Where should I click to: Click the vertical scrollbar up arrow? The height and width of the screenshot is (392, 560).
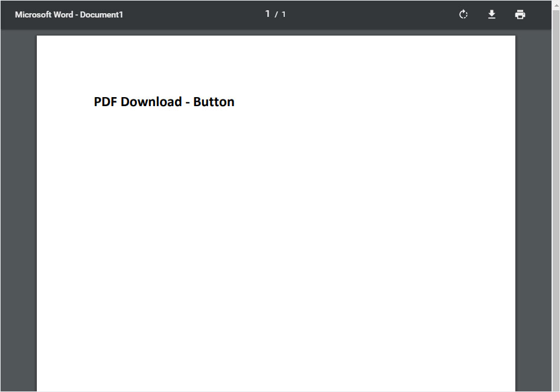556,4
